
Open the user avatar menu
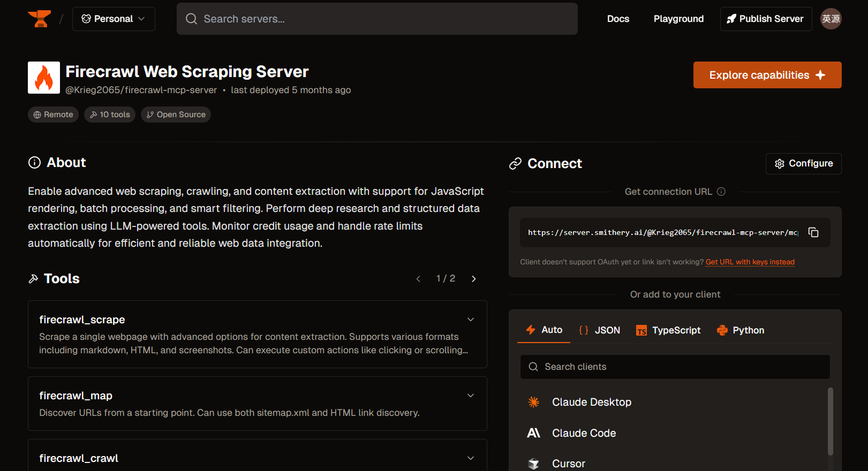click(831, 19)
